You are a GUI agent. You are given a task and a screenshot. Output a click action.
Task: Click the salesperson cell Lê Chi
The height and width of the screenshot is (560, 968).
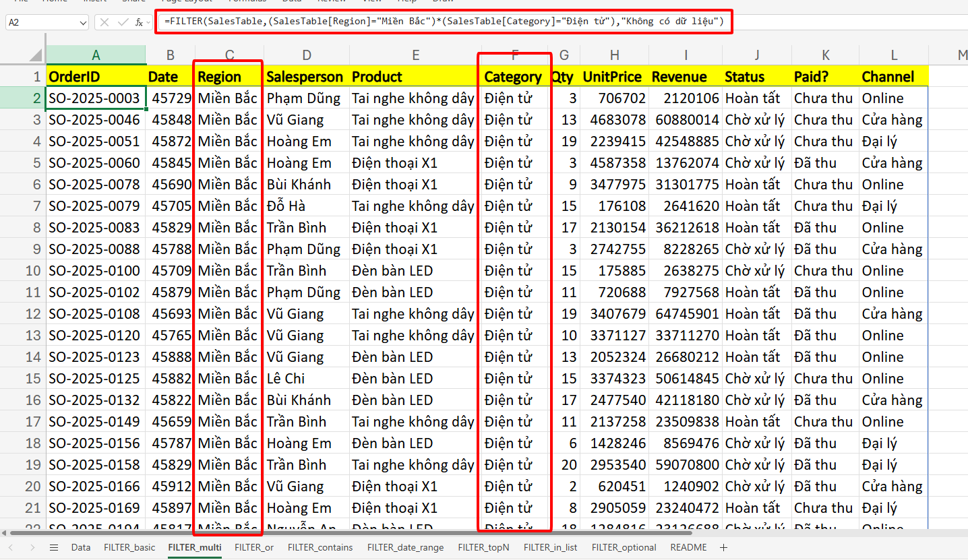coord(307,379)
